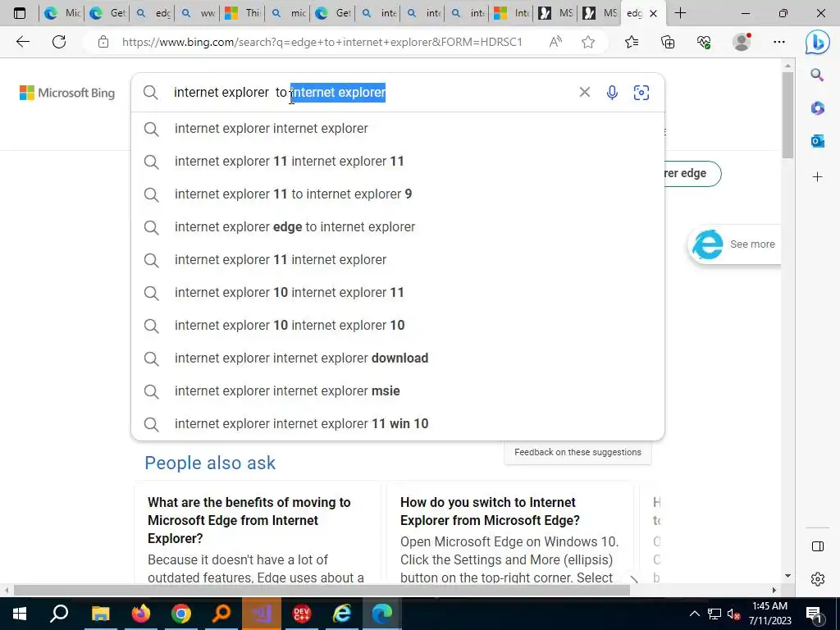Open sidebar settings gear icon
Viewport: 840px width, 630px height.
pyautogui.click(x=818, y=579)
